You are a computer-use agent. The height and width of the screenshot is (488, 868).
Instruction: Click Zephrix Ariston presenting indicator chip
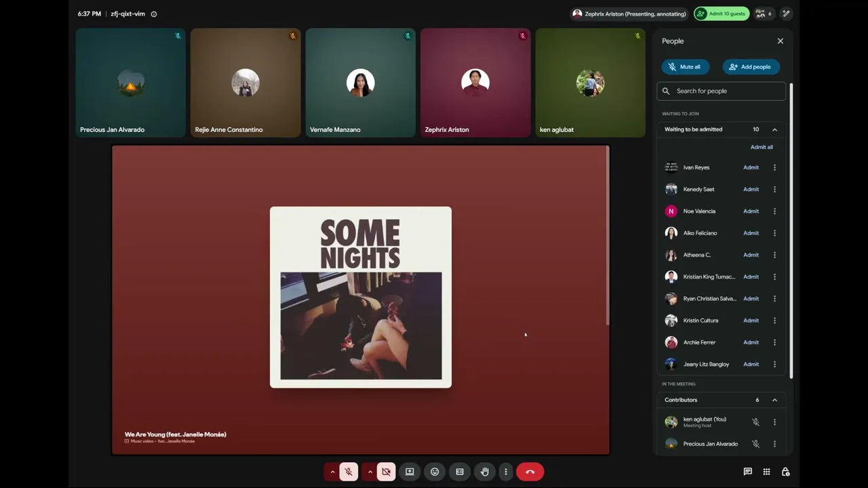pos(630,14)
